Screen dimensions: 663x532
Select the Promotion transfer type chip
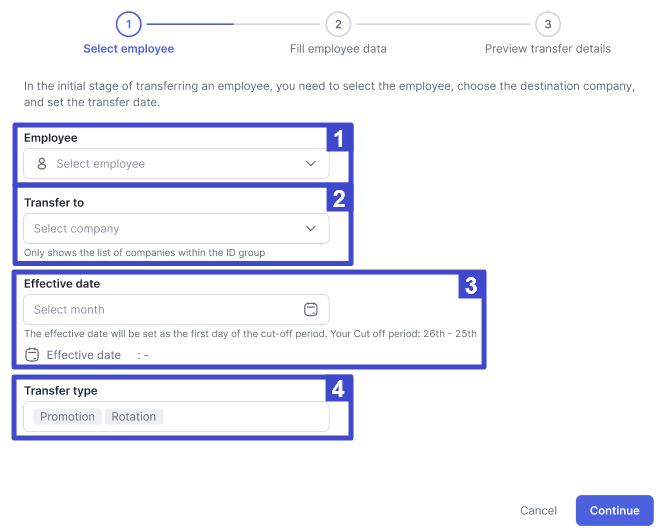68,417
